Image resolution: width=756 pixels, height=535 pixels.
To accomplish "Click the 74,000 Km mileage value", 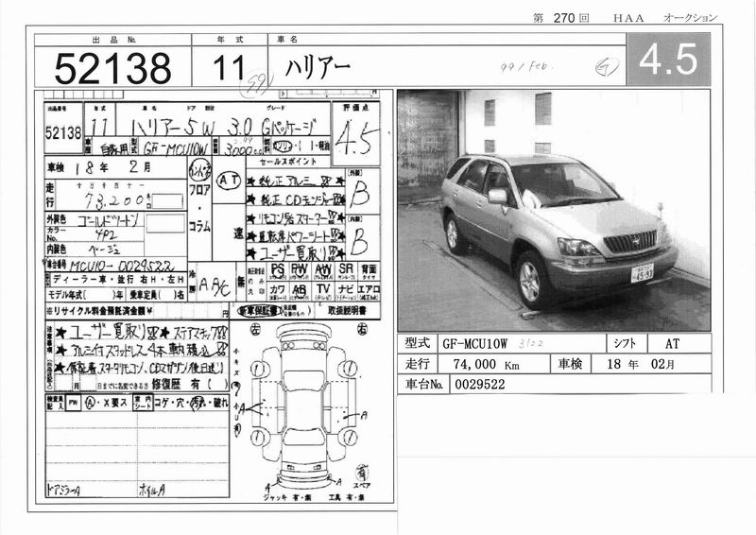I will (486, 364).
